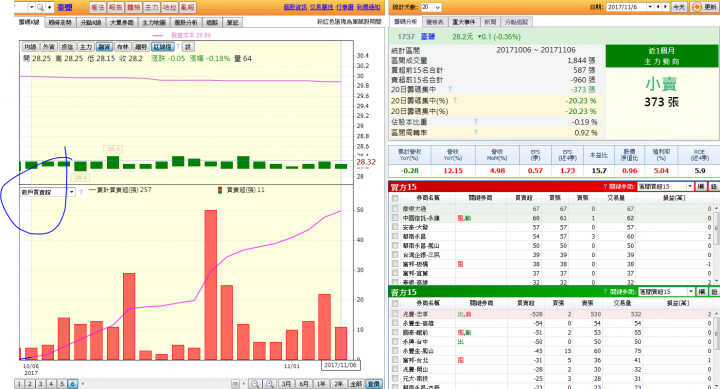
Task: Toggle the 投信 chart indicator
Action: 67,47
